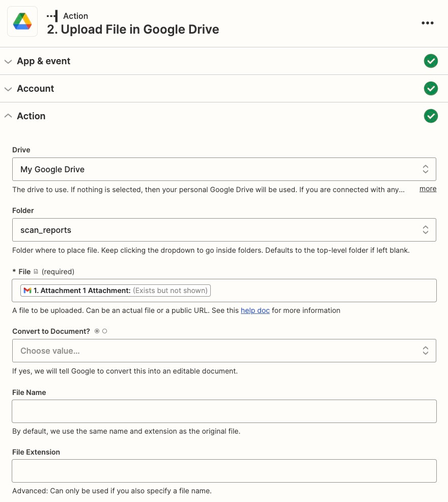This screenshot has height=502, width=448.
Task: Open the three-dot options menu
Action: [428, 22]
